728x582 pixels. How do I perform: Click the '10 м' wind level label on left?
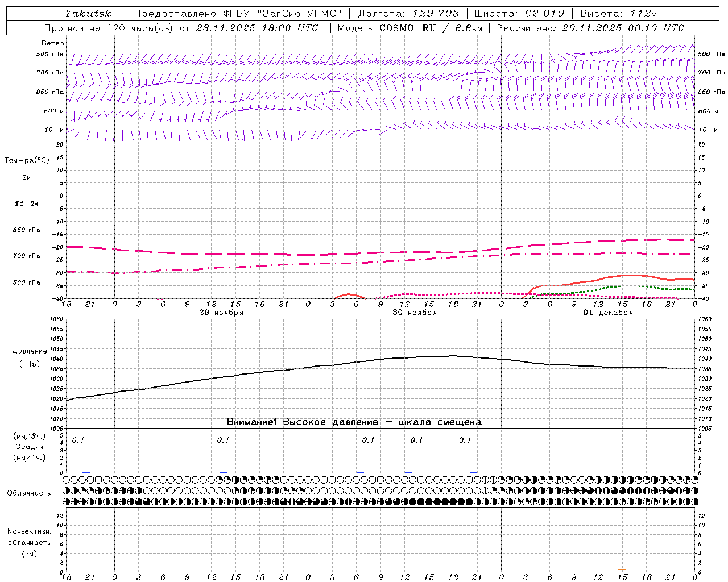(54, 130)
